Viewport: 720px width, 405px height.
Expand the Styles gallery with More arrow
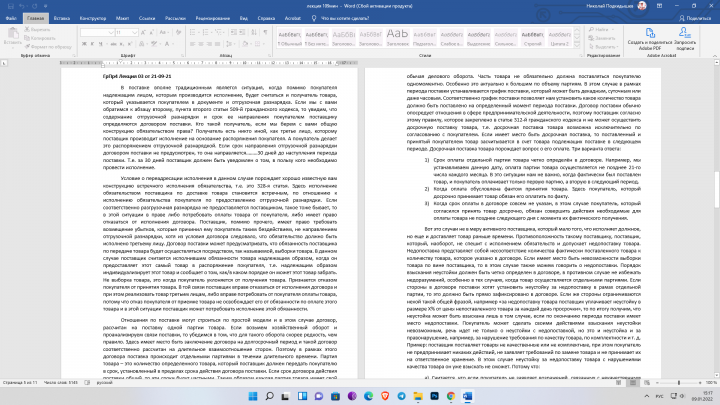pos(577,45)
